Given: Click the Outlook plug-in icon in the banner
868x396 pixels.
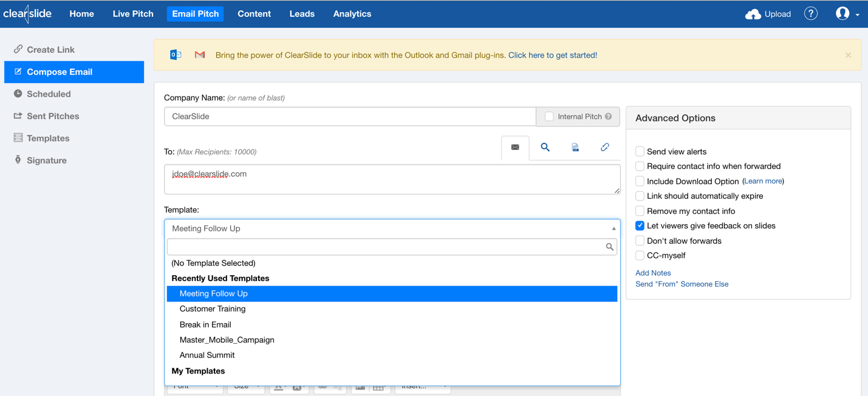Looking at the screenshot, I should [175, 55].
